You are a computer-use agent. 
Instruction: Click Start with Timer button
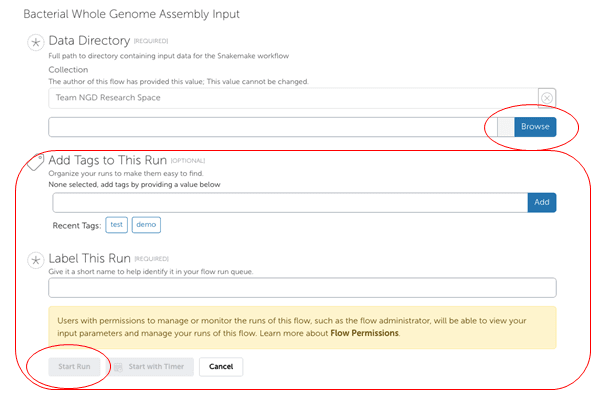click(151, 366)
